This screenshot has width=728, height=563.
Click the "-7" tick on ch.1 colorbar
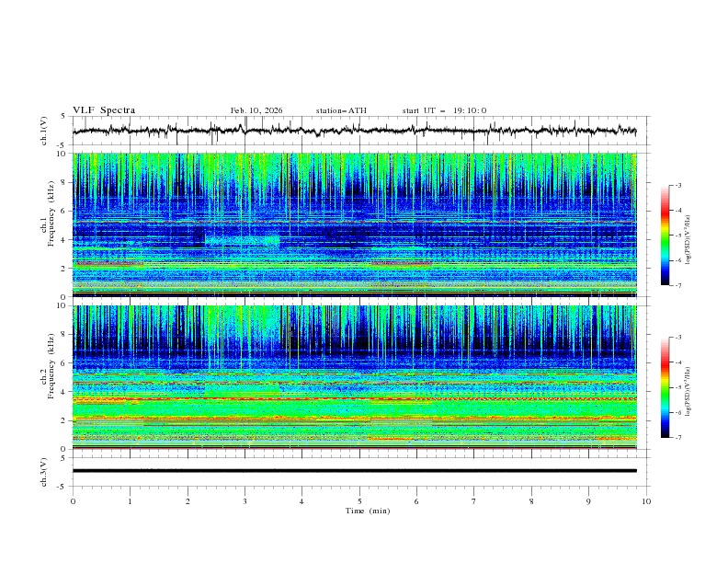point(677,285)
